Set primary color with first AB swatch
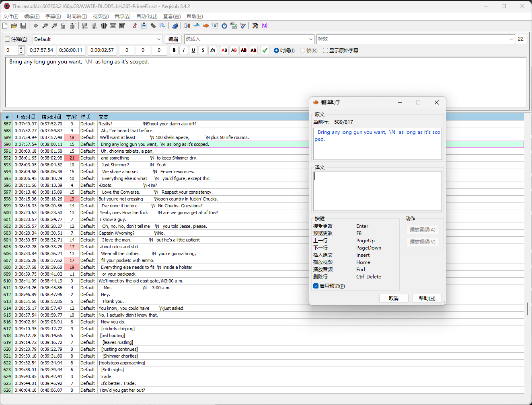Screen dimensions: 532x405 224,50
